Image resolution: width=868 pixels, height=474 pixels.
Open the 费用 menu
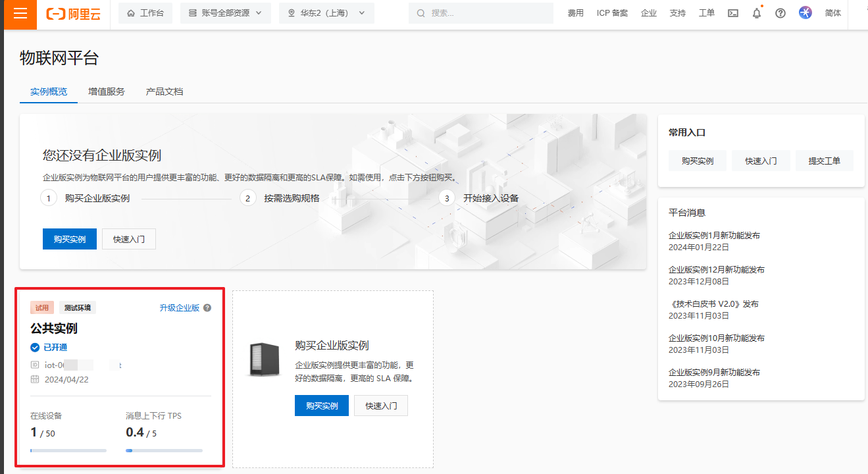click(x=576, y=13)
